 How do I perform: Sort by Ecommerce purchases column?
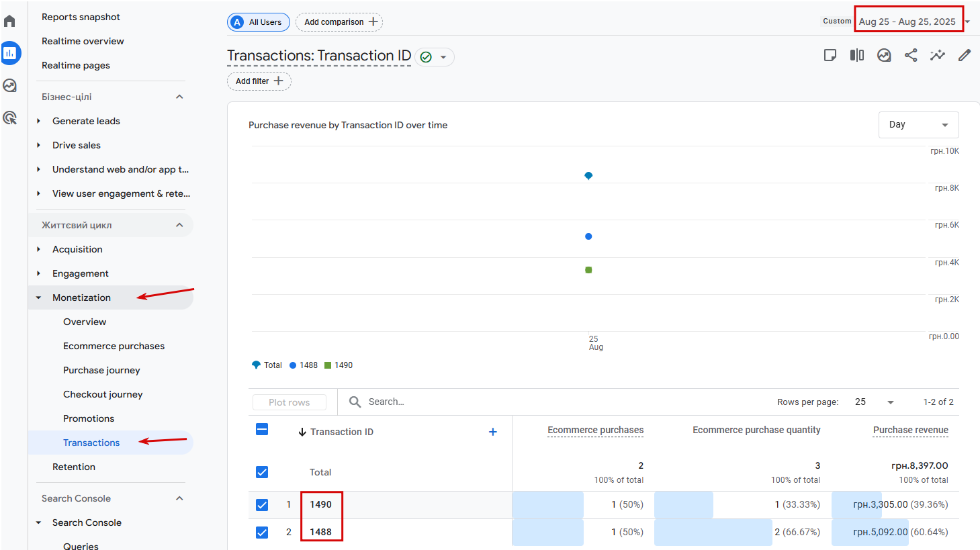pyautogui.click(x=595, y=430)
